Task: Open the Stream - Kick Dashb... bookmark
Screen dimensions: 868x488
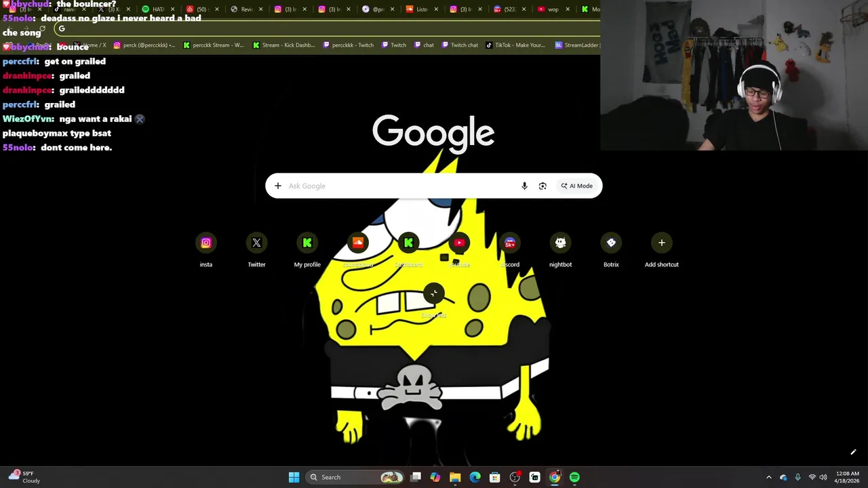Action: (x=283, y=45)
